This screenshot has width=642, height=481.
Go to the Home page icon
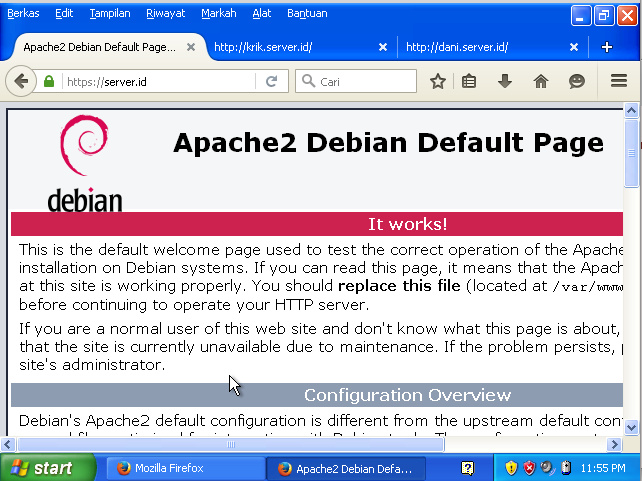point(540,81)
